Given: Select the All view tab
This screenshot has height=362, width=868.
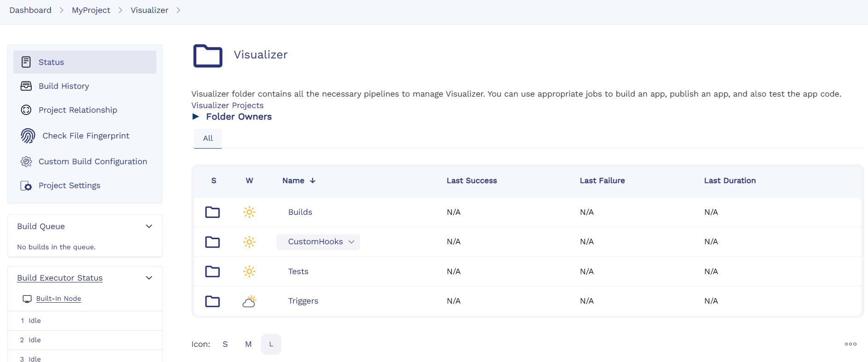Looking at the screenshot, I should 208,138.
